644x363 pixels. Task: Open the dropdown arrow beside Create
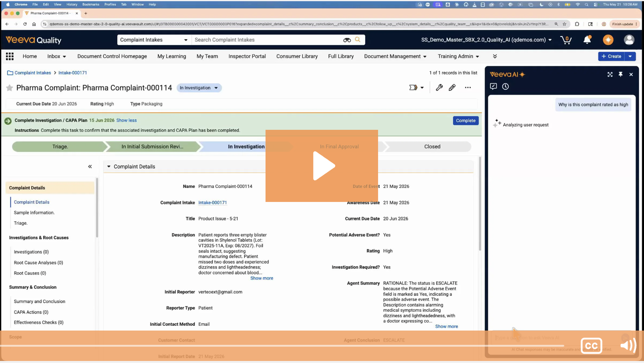(630, 56)
